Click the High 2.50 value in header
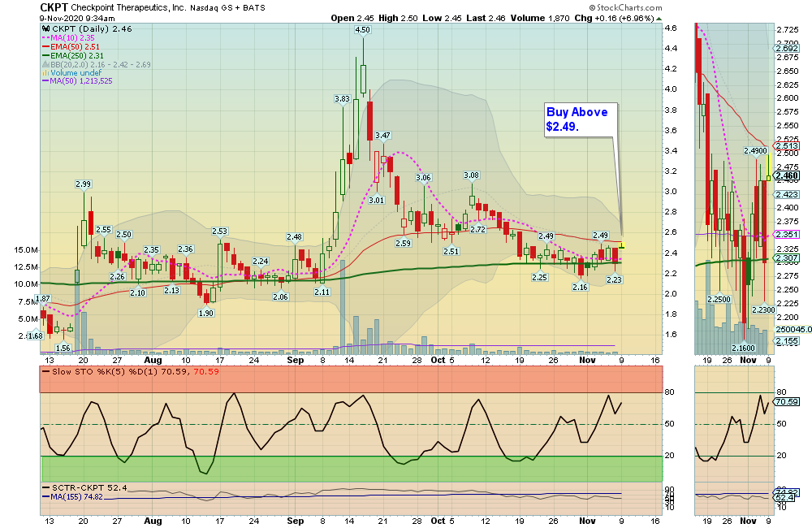 coord(398,18)
